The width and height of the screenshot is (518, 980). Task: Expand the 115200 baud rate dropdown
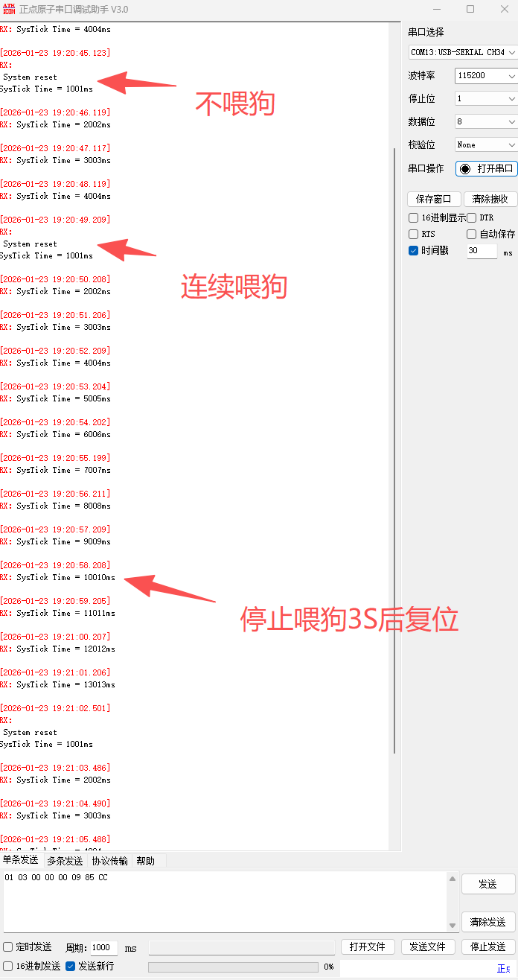pos(486,76)
